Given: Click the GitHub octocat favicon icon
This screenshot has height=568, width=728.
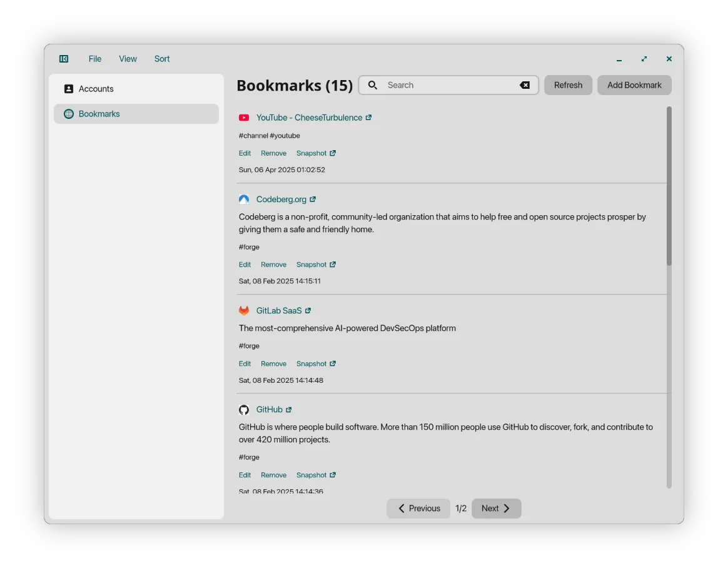Looking at the screenshot, I should pyautogui.click(x=244, y=410).
